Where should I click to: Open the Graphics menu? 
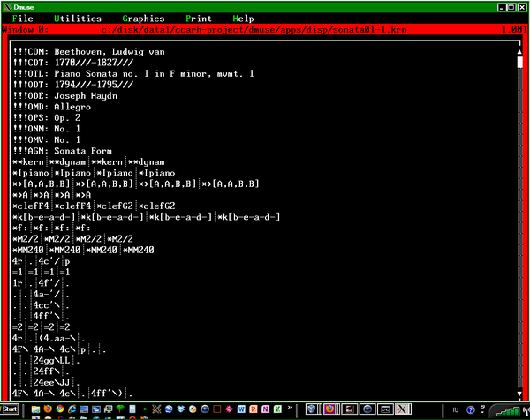143,18
